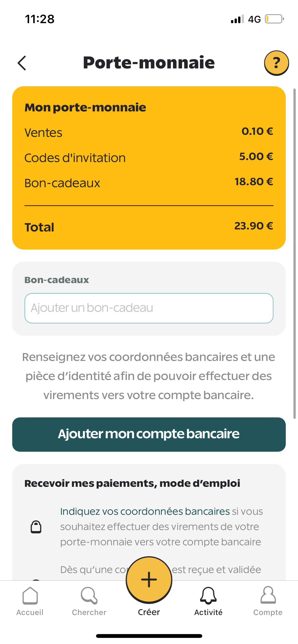Open the Accueil home tab
Viewport: 298px width, 644px height.
(x=30, y=601)
